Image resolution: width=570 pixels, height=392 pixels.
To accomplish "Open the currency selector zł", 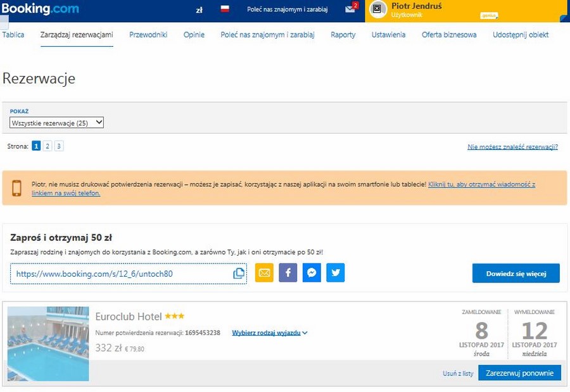I will tap(199, 10).
